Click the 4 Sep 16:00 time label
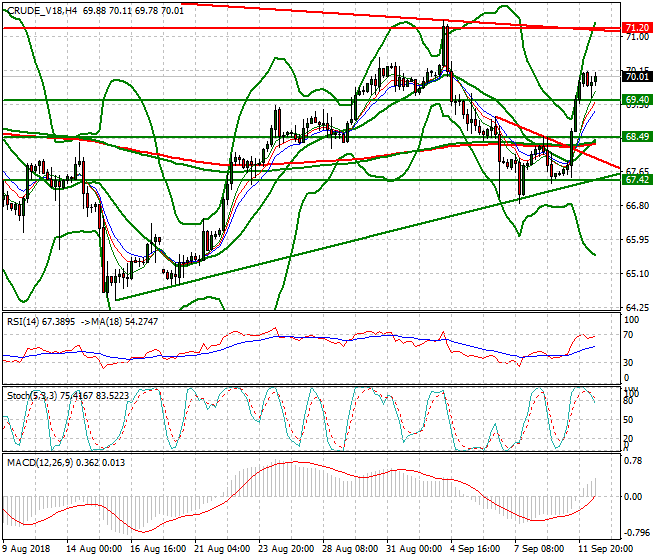This screenshot has height=560, width=660. (475, 549)
